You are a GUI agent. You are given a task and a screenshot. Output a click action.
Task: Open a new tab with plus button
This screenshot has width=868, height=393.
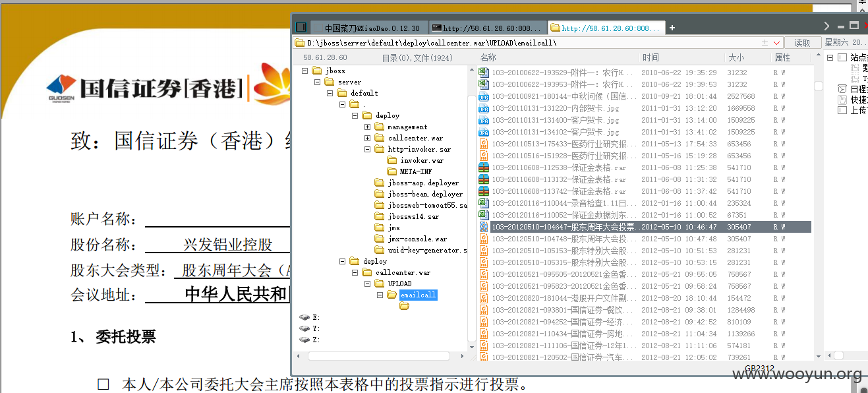coord(672,28)
